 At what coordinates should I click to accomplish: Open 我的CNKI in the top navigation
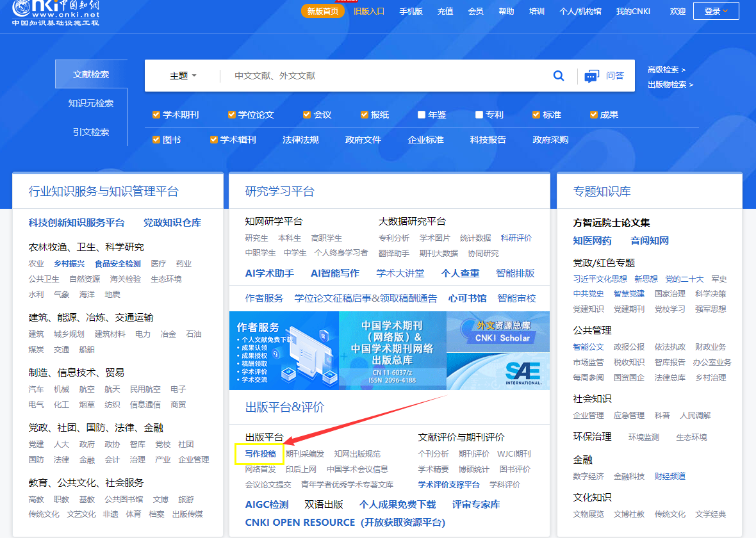pyautogui.click(x=633, y=11)
